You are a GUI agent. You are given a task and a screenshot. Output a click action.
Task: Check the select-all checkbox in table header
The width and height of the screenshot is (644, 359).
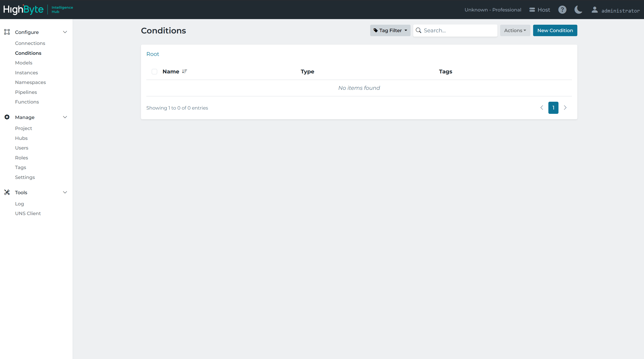pyautogui.click(x=154, y=72)
